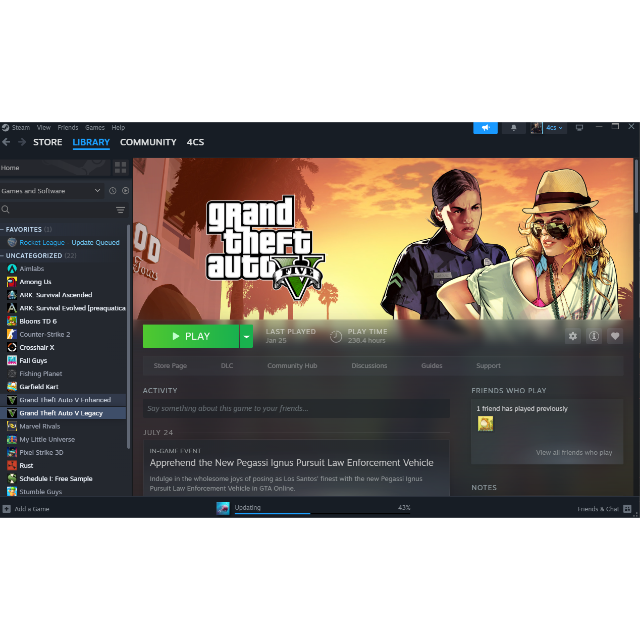The height and width of the screenshot is (640, 640).
Task: Open notifications bell icon
Action: pos(513,128)
